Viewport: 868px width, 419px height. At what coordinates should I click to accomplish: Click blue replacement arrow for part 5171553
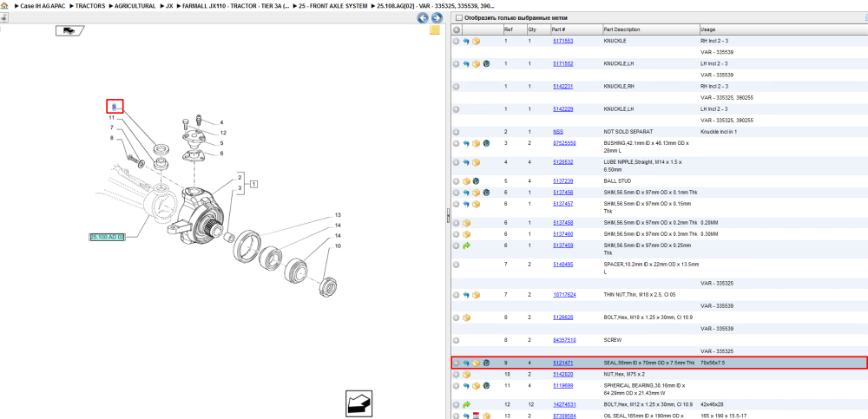pos(466,41)
